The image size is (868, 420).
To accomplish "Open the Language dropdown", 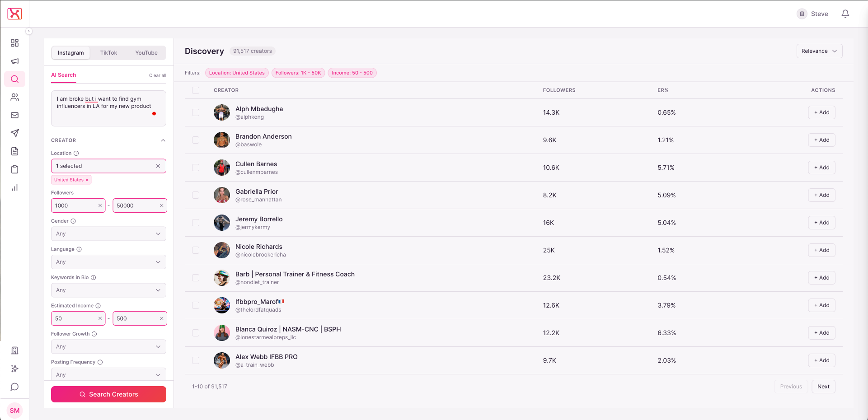I will click(108, 262).
